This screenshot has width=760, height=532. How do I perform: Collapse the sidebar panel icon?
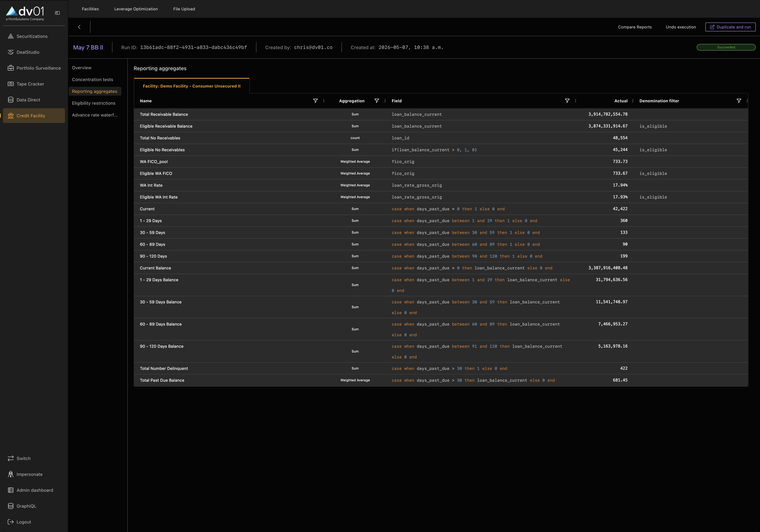click(57, 13)
